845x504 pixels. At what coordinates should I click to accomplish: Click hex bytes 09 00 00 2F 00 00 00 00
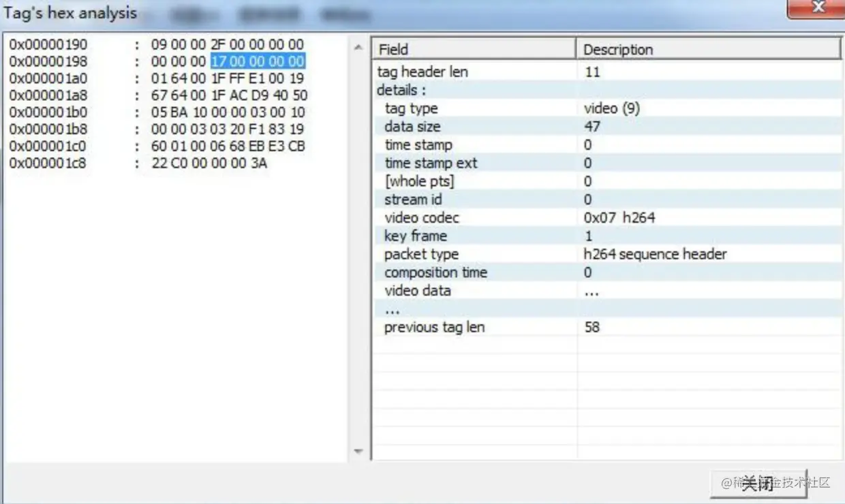pyautogui.click(x=228, y=45)
